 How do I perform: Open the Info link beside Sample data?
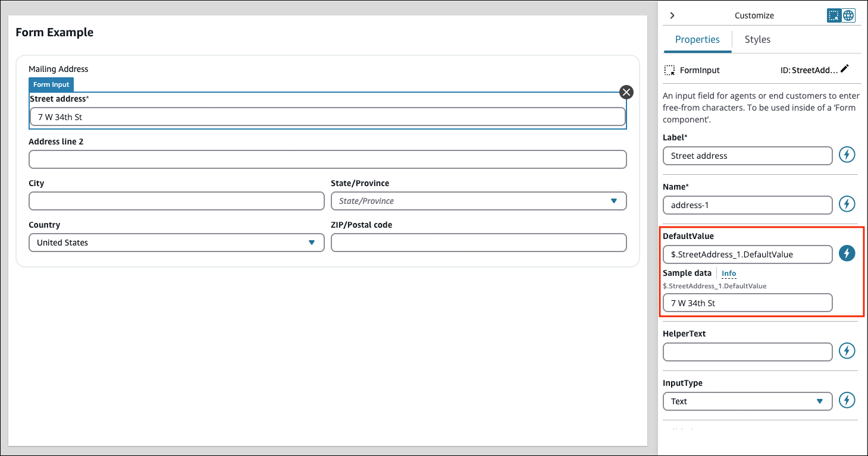pyautogui.click(x=728, y=273)
